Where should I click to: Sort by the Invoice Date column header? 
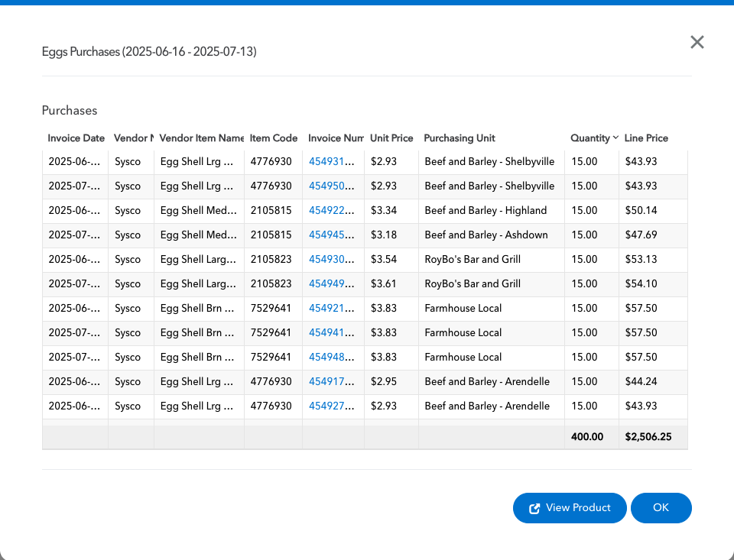(x=76, y=138)
